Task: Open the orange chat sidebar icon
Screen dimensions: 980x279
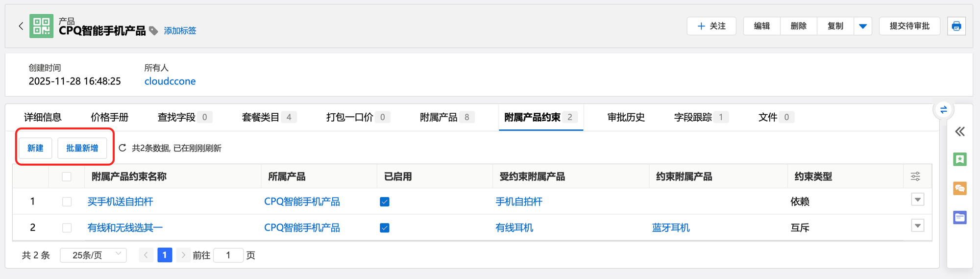Action: point(959,188)
